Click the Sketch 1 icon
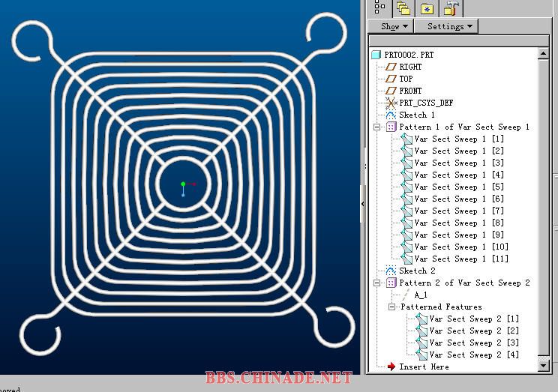 390,115
